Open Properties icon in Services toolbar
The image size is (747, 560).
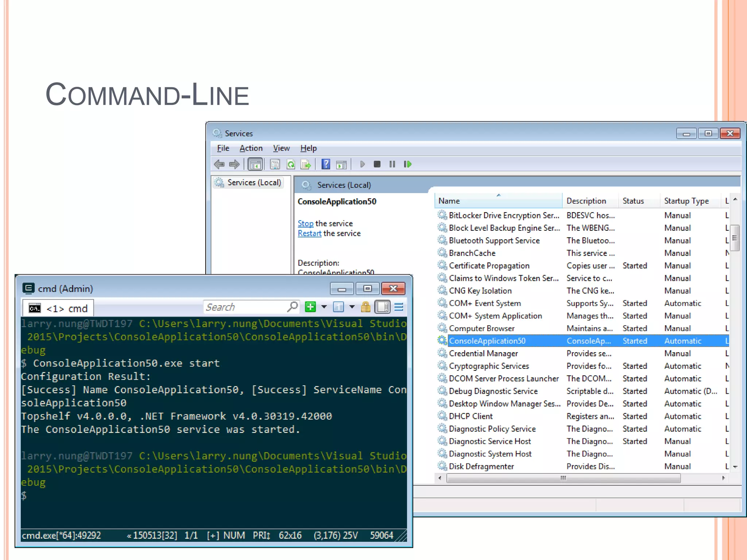275,164
